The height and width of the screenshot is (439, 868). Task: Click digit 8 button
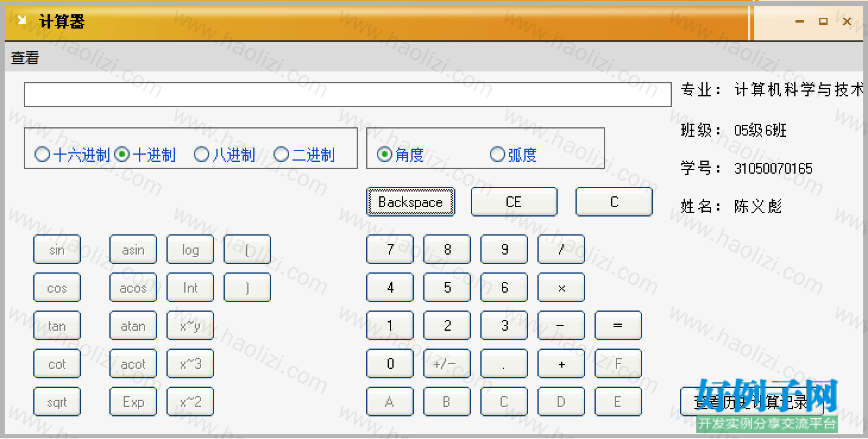(x=447, y=249)
